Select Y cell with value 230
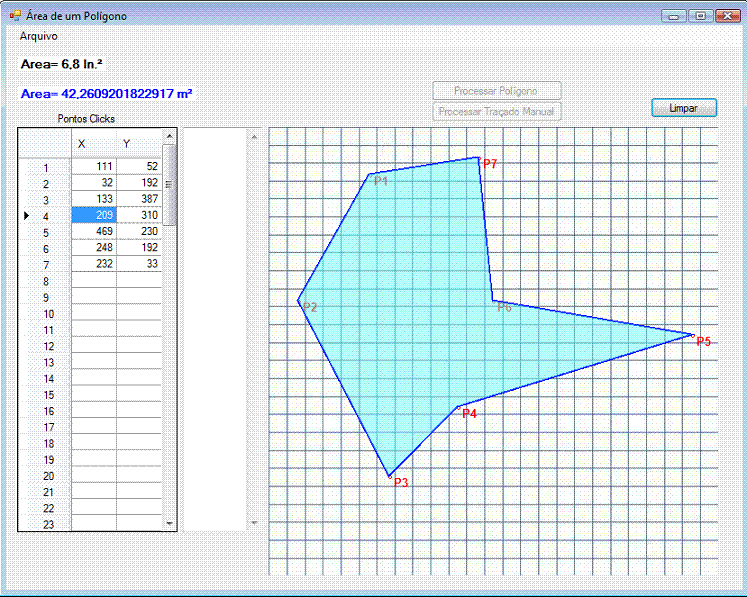Screen dimensions: 747x597 139,231
